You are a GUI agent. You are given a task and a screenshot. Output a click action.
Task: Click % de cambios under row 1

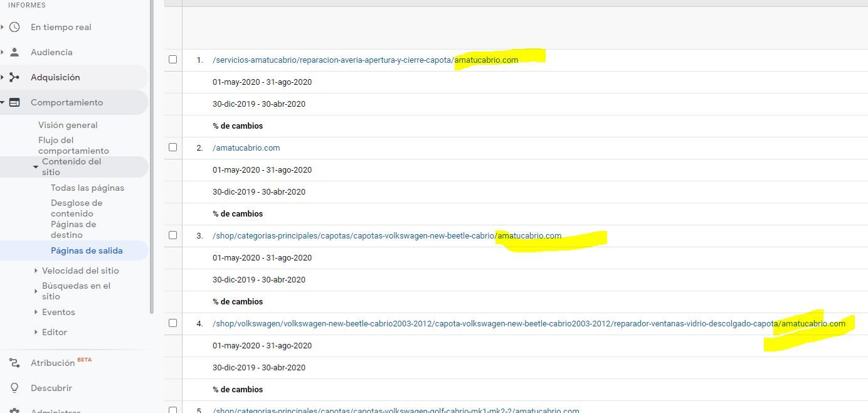[x=238, y=126]
